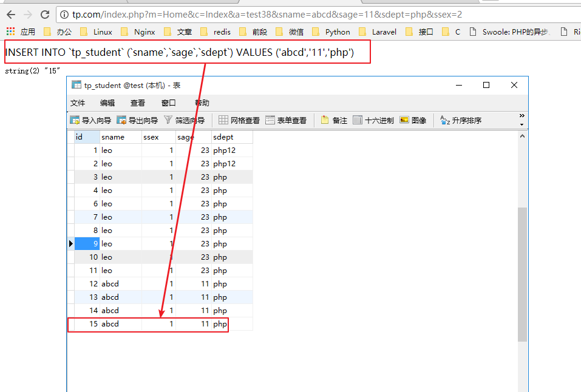Open the 编辑 menu
Screen dimensions: 581x392
(x=107, y=103)
